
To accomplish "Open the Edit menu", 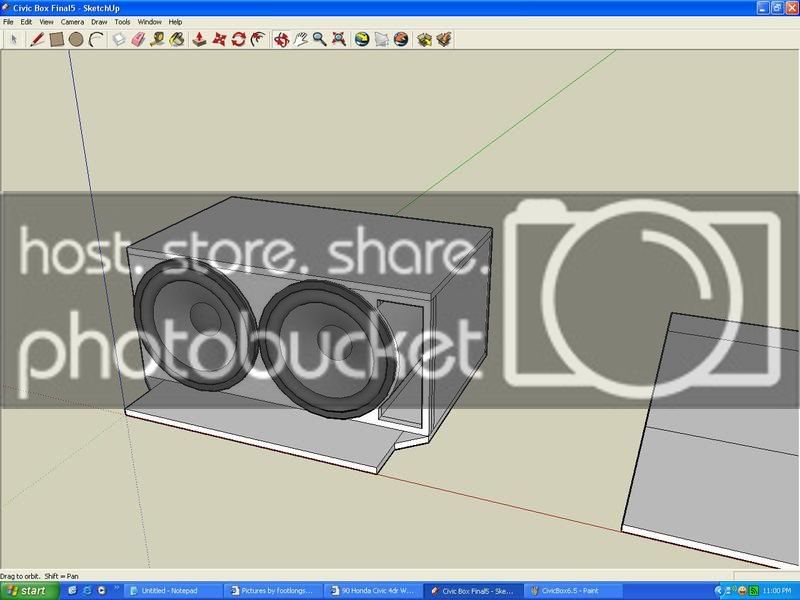I will 26,22.
